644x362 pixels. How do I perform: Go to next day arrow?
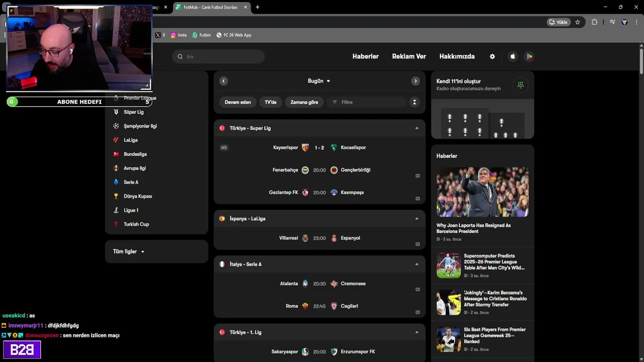(415, 81)
